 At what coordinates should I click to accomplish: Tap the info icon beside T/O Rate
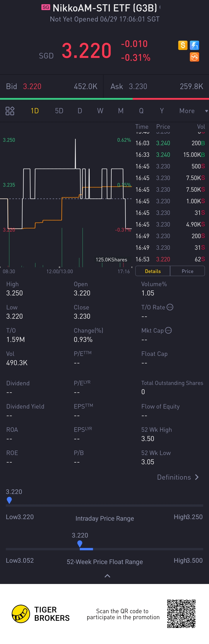[x=170, y=307]
